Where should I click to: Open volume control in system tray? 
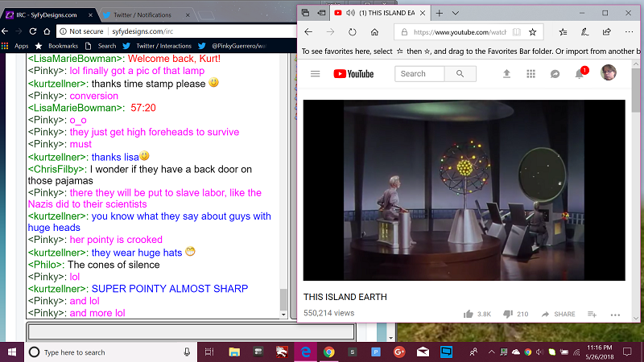click(539, 352)
